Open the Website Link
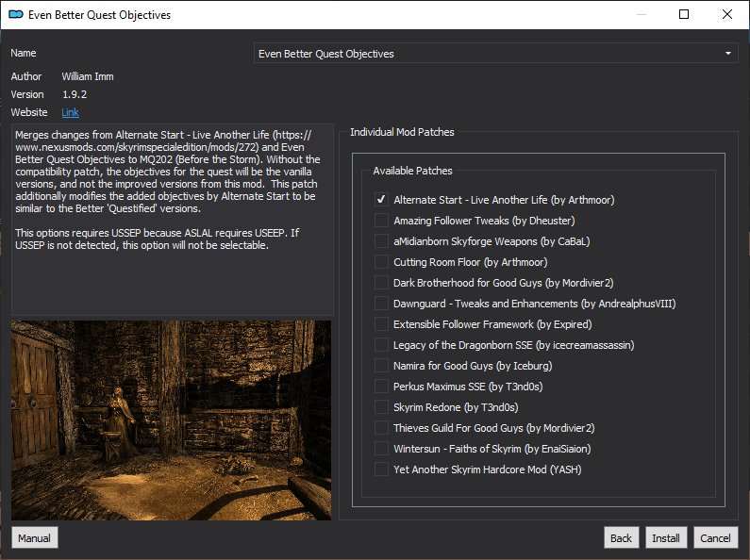Viewport: 750px width, 560px height. pyautogui.click(x=70, y=112)
